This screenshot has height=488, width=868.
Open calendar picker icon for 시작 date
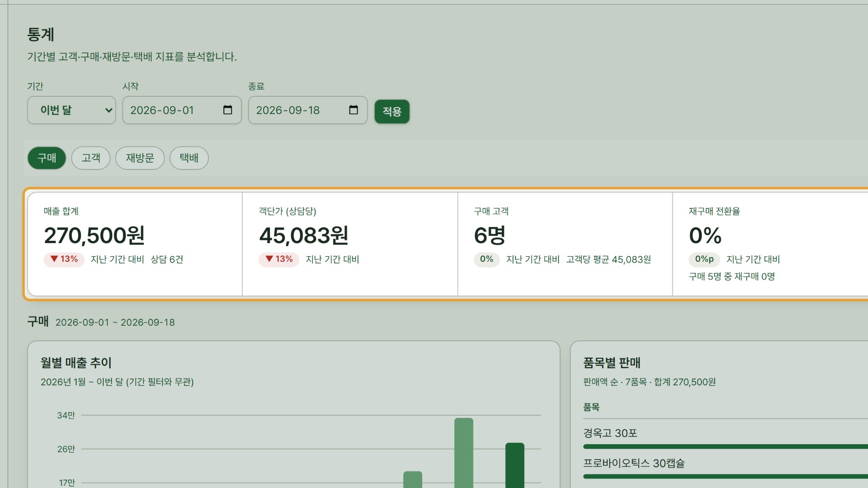[x=228, y=110]
